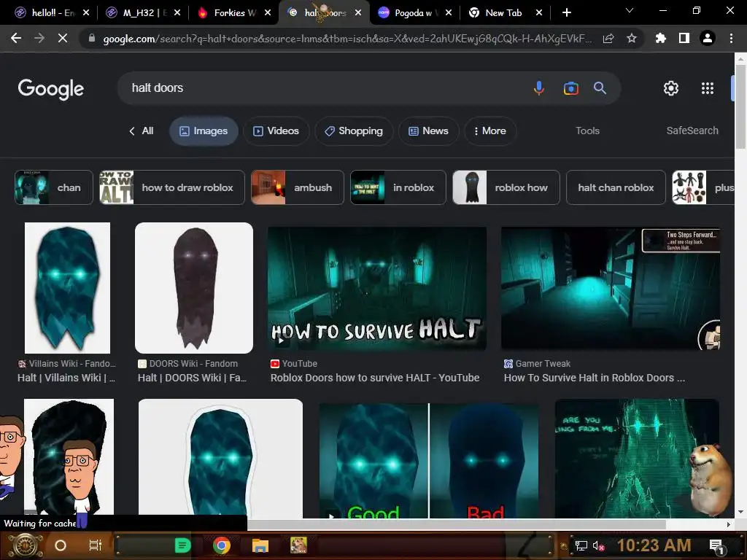747x560 pixels.
Task: Click the share page icon in address bar
Action: coord(608,39)
